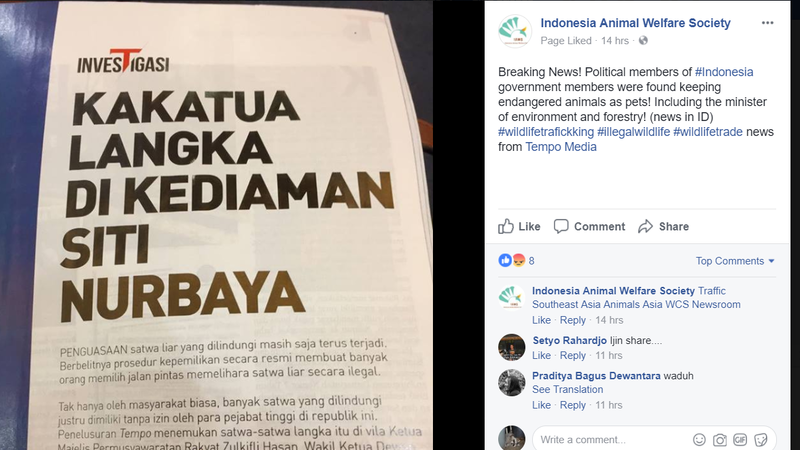Click the public globe privacy icon

[x=643, y=40]
